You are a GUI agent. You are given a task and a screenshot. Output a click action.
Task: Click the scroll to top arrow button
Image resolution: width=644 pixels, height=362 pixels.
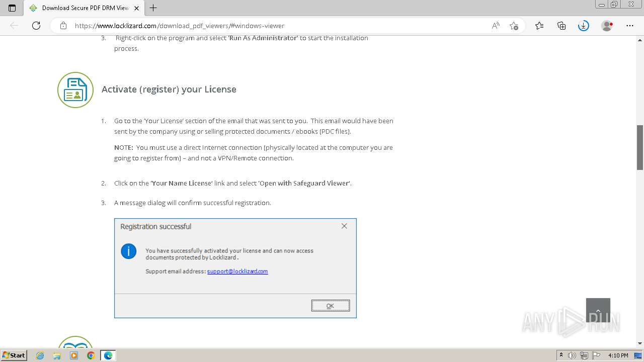point(598,310)
